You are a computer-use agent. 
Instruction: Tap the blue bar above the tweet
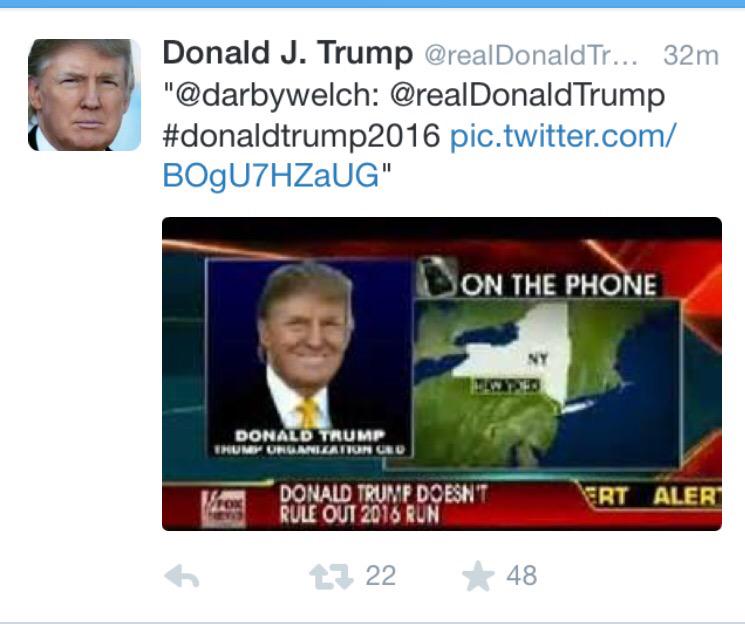372,3
